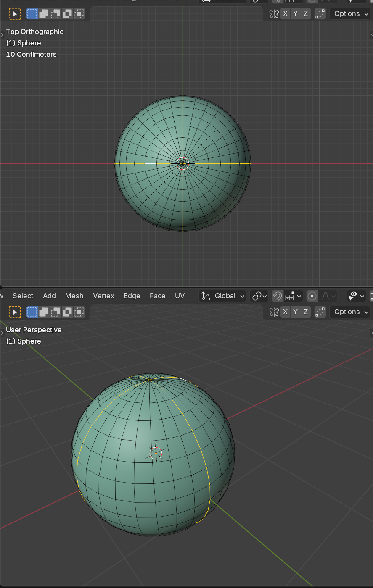
Task: Open the Mesh menu
Action: click(74, 296)
